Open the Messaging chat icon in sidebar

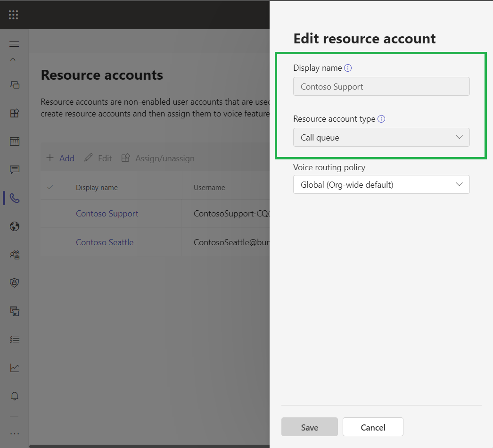point(15,169)
